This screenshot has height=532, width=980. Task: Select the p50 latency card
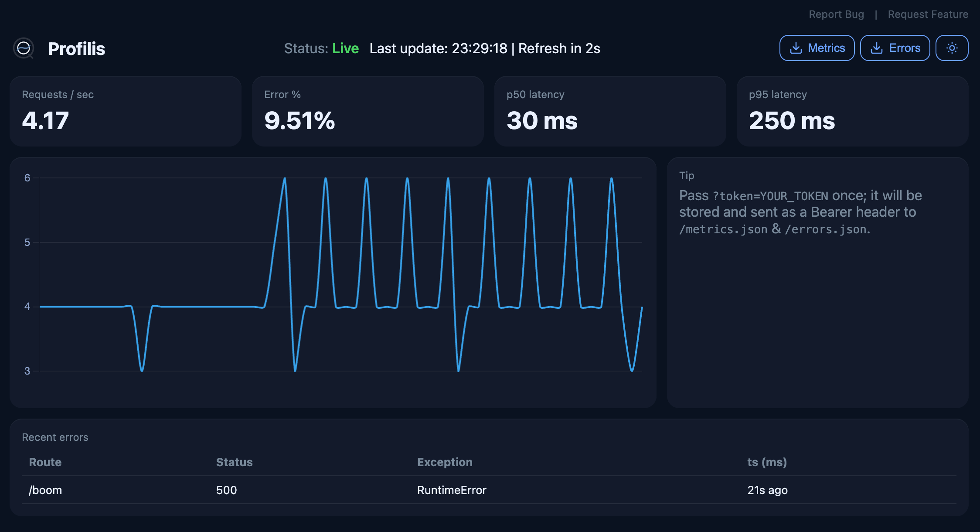[x=610, y=111]
